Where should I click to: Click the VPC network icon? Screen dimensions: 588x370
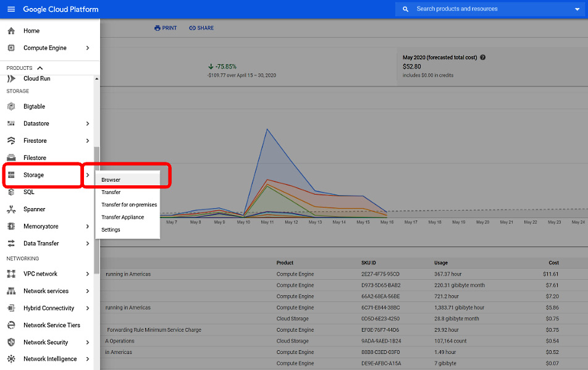coord(11,274)
